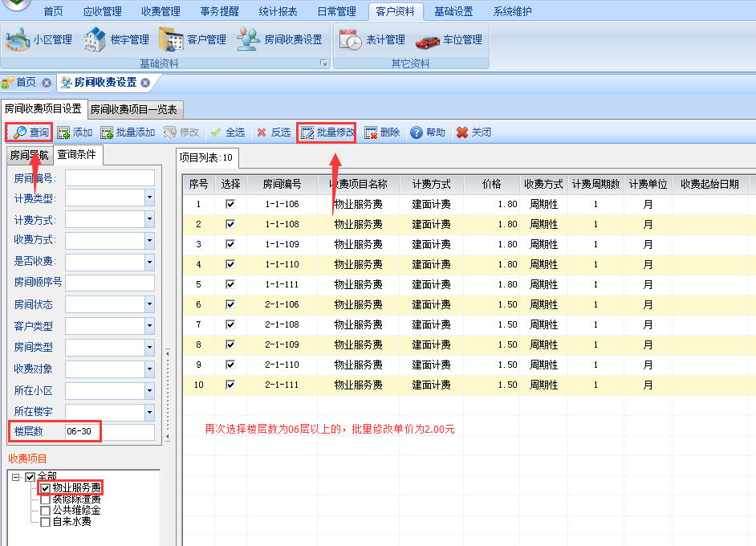
Task: Open 客户管理 customer management icon
Action: click(x=171, y=39)
